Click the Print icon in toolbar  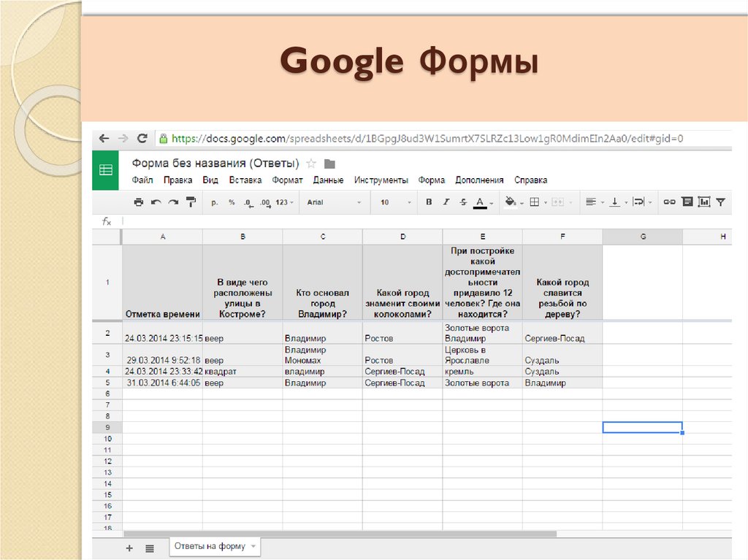[x=138, y=202]
